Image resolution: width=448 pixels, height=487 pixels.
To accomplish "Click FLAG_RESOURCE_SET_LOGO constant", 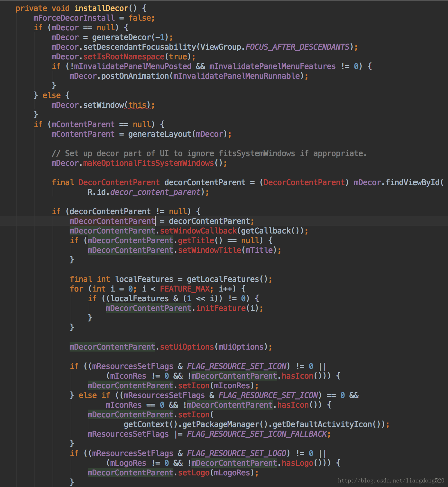I will (x=237, y=453).
